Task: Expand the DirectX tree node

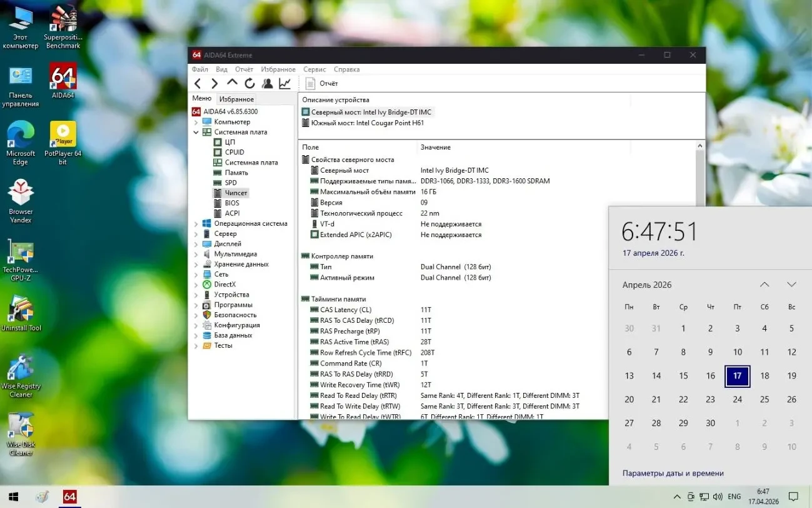Action: click(x=196, y=284)
